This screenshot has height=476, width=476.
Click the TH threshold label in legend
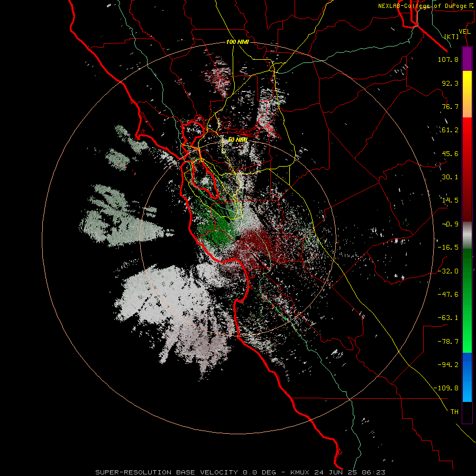[x=454, y=412]
